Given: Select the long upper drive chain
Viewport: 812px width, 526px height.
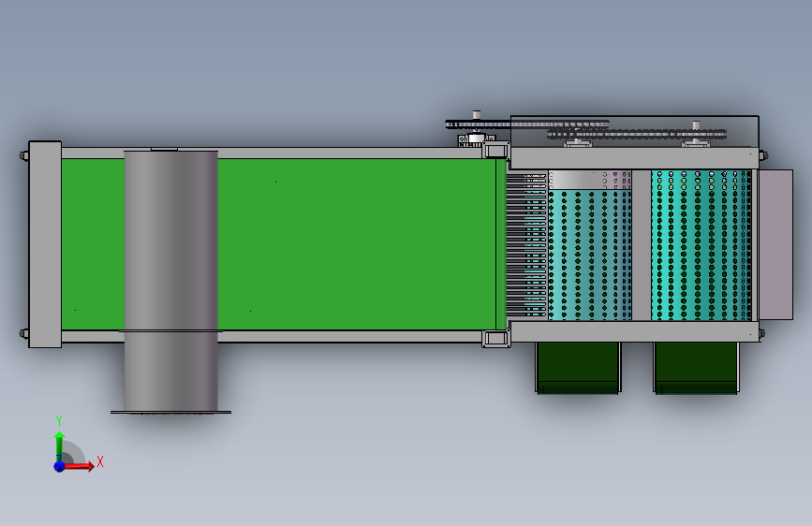Looking at the screenshot, I should click(x=526, y=124).
